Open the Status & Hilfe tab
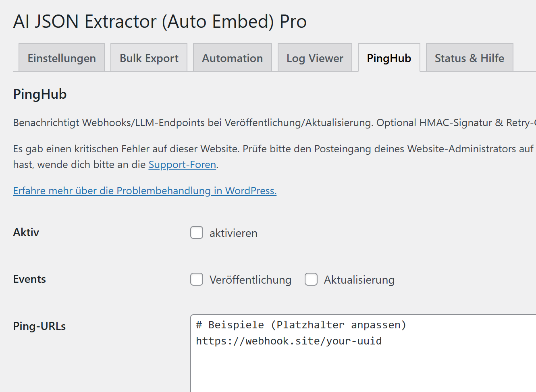536x392 pixels. (469, 58)
